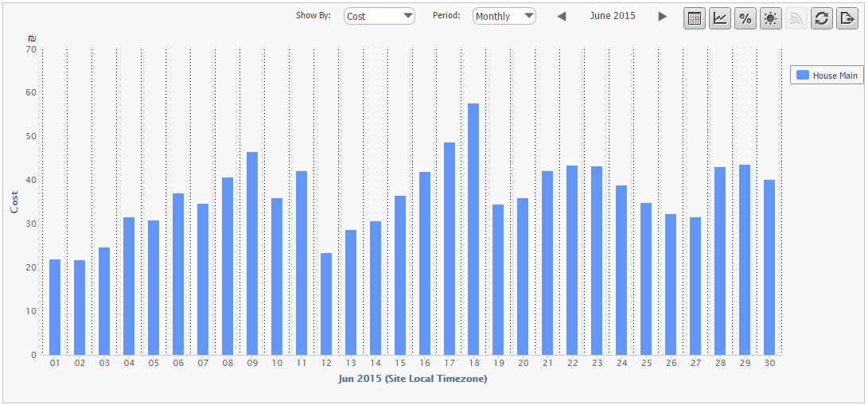Export the chart using export icon
Screen dimensions: 868x405
[x=847, y=18]
